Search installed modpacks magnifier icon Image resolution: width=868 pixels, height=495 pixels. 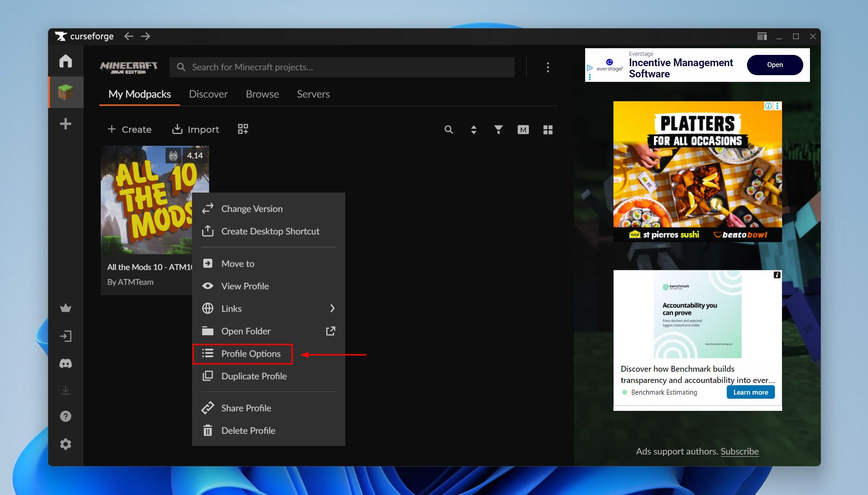coord(448,130)
